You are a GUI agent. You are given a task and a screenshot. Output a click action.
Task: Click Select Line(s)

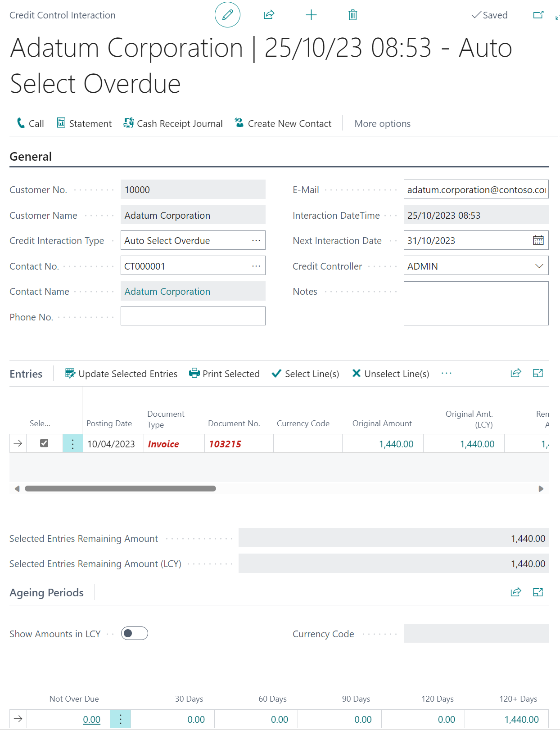305,374
